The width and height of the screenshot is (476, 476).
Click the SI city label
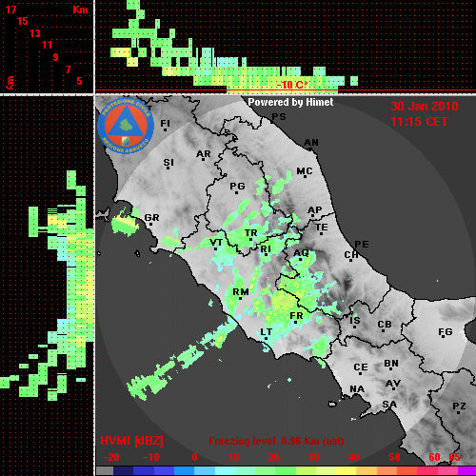pos(169,163)
